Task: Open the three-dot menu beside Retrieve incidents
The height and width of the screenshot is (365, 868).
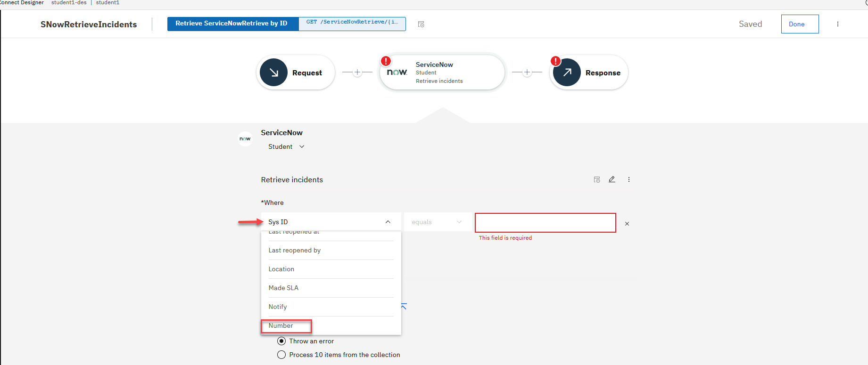Action: tap(628, 179)
